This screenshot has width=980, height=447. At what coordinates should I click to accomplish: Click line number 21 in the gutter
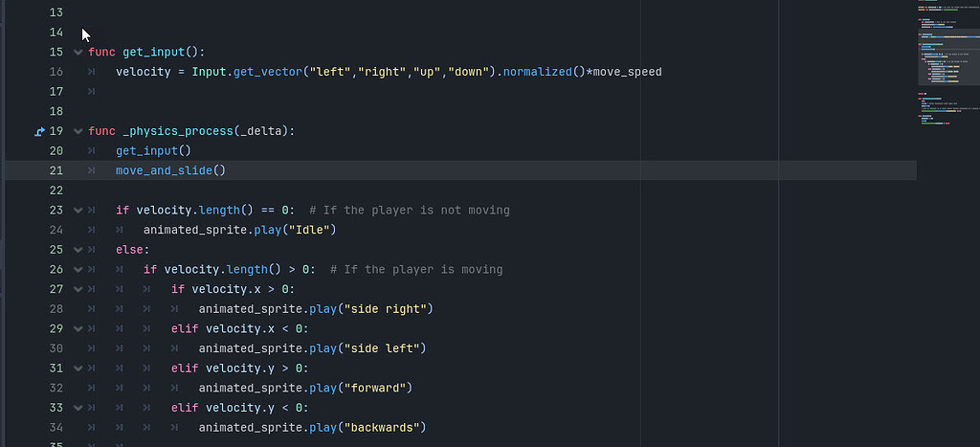pos(56,170)
